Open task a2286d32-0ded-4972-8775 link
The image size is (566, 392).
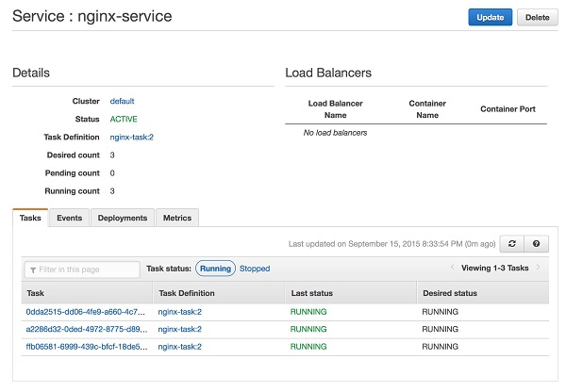[86, 329]
